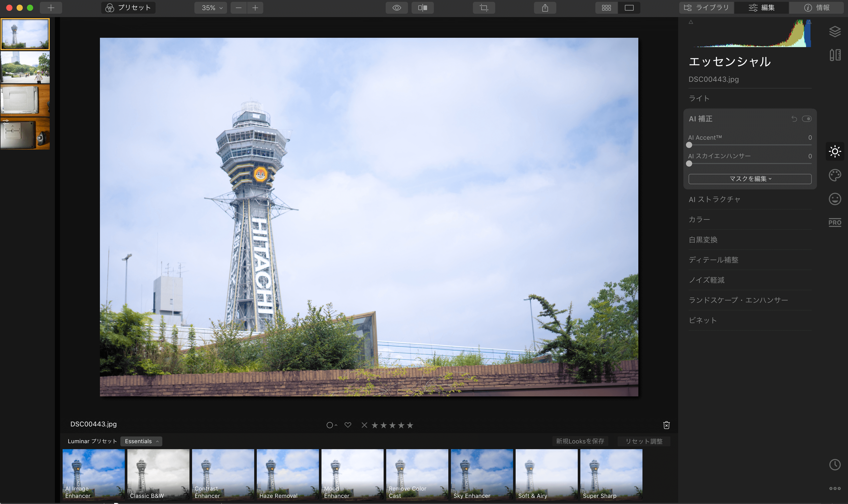
Task: Apply the Mood Enhancer preset
Action: pos(352,475)
